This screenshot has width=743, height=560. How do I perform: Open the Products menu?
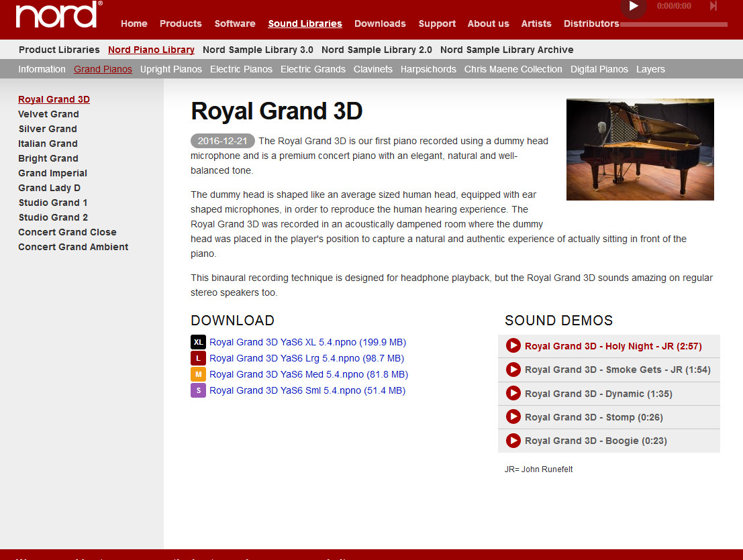[181, 23]
